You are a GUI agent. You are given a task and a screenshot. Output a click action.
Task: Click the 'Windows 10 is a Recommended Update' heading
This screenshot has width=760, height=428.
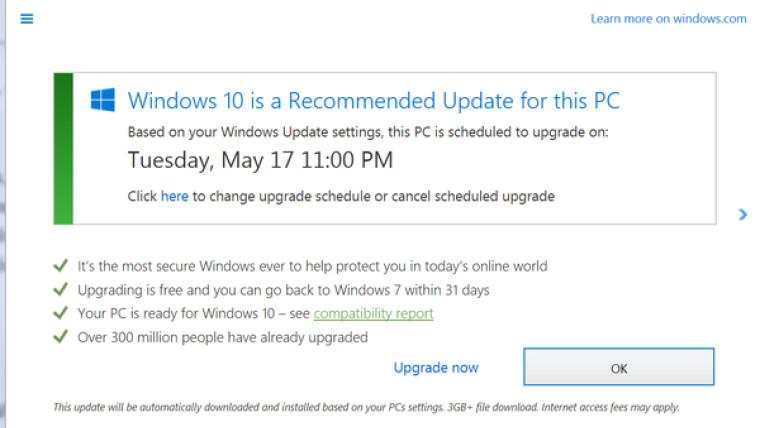click(373, 101)
